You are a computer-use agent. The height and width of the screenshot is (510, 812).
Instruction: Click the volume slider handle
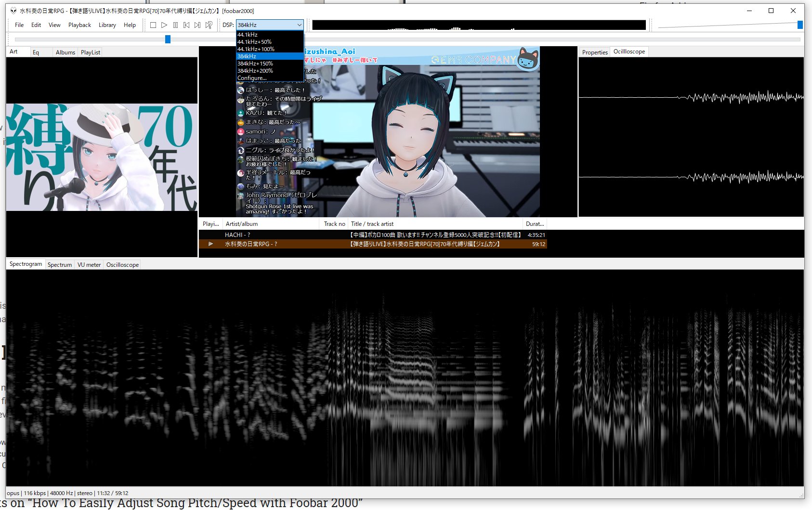tap(800, 25)
